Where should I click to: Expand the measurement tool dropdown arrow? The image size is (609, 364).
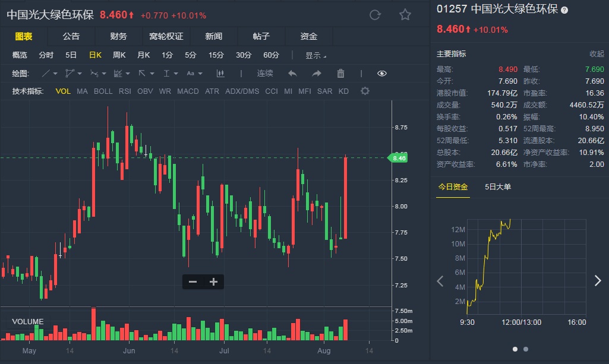coord(176,74)
